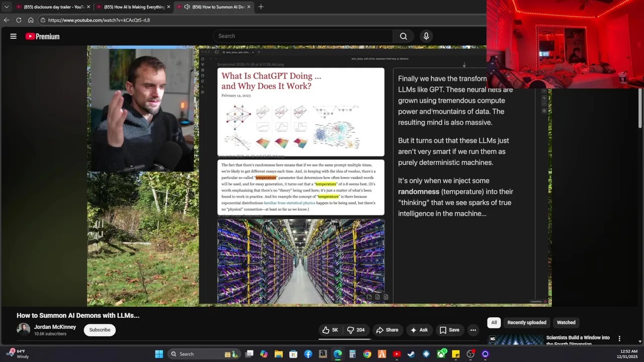Open Google Chrome from the taskbar

click(x=367, y=354)
